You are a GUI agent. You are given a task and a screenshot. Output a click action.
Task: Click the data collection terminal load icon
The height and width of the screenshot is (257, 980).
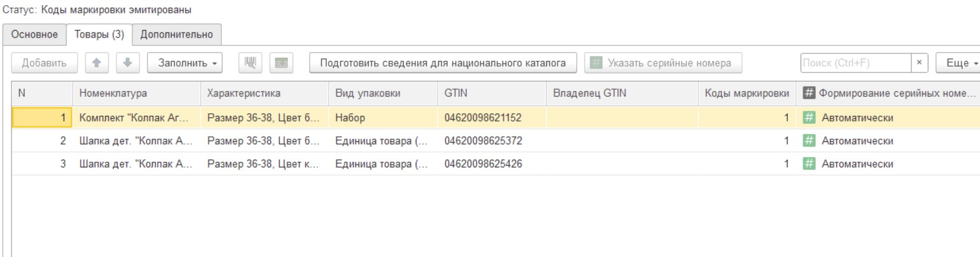click(279, 63)
